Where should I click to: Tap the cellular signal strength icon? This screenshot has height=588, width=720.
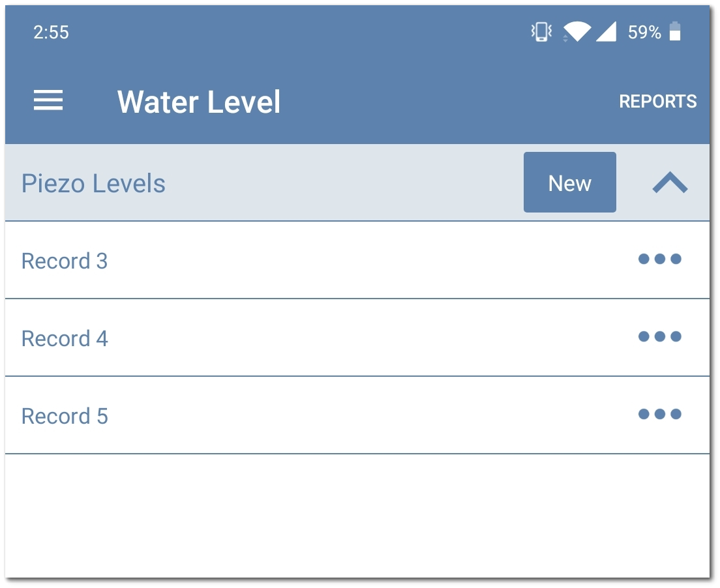tap(606, 31)
